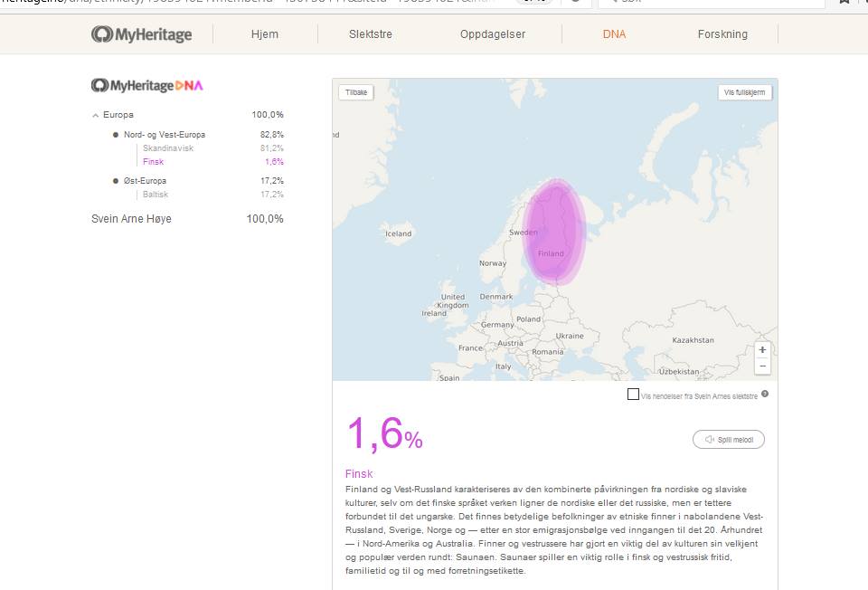Click Vis fullskjerm to expand map
868x590 pixels.
point(745,92)
